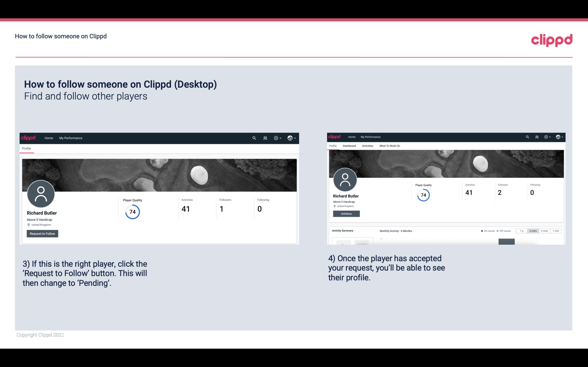This screenshot has width=588, height=367.
Task: Click the 'Request to Follow' button
Action: (x=42, y=233)
